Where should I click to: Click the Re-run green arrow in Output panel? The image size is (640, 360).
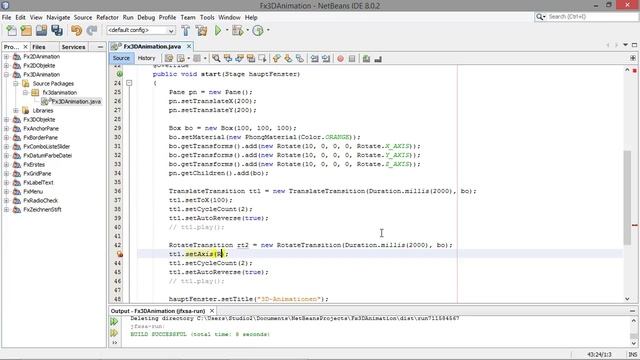click(x=114, y=322)
